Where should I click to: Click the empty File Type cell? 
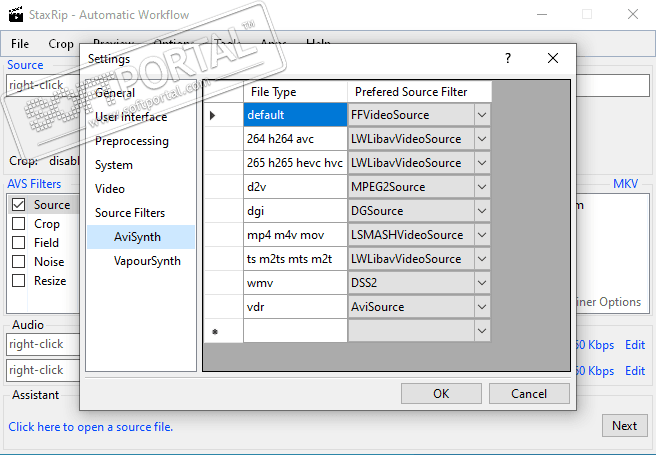click(295, 331)
